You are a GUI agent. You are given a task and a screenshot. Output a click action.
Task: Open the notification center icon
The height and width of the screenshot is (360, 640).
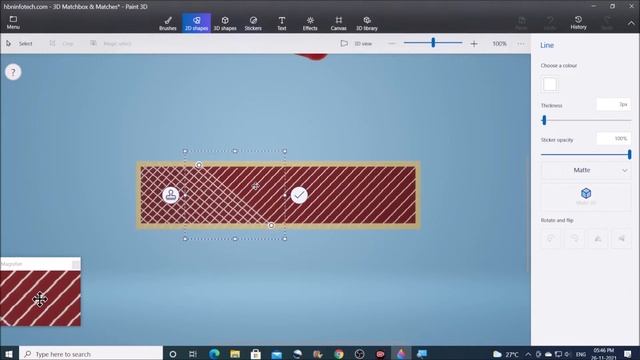tap(628, 354)
